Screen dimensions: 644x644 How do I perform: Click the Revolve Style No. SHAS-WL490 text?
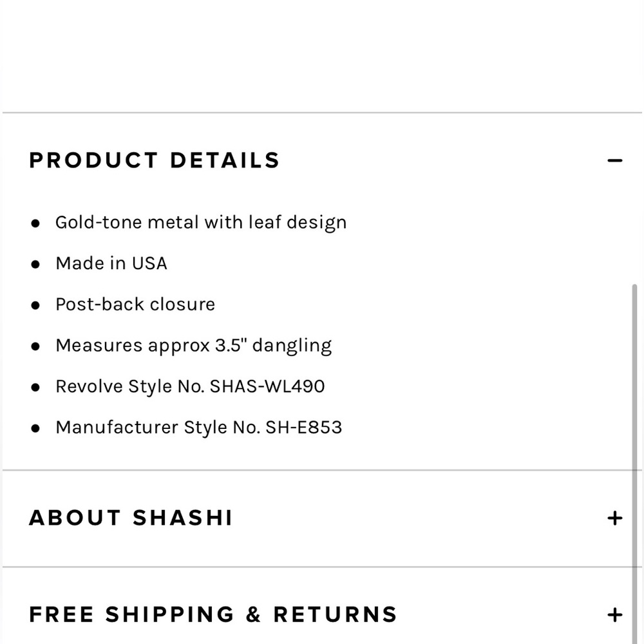(190, 386)
